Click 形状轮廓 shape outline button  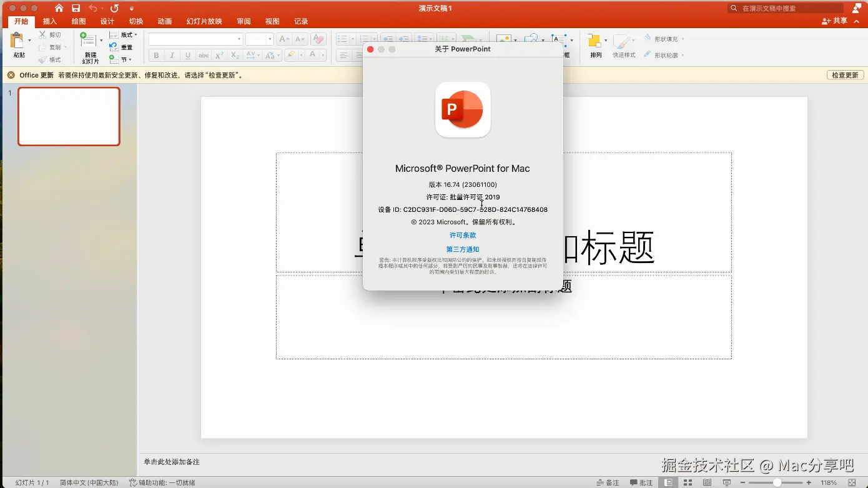click(664, 55)
